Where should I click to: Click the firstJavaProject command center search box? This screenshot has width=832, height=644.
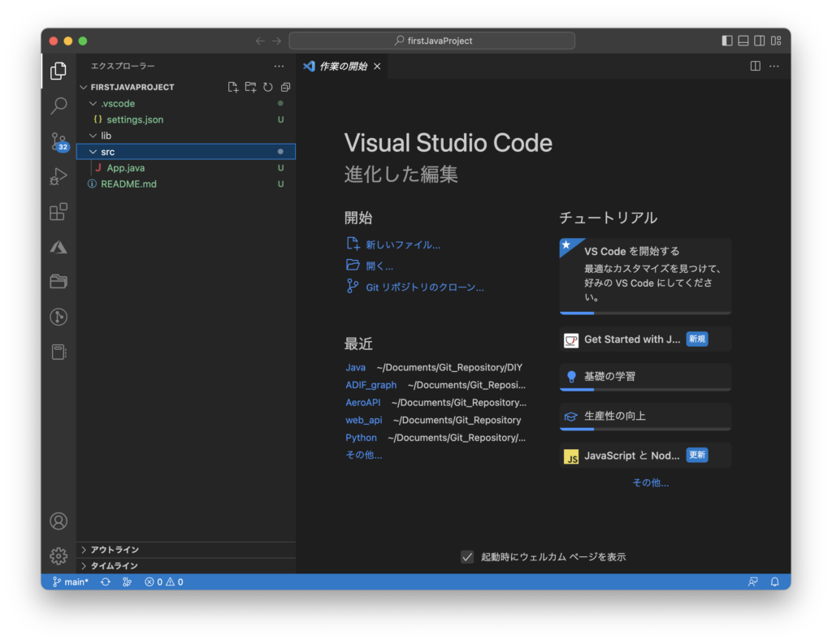(x=431, y=41)
